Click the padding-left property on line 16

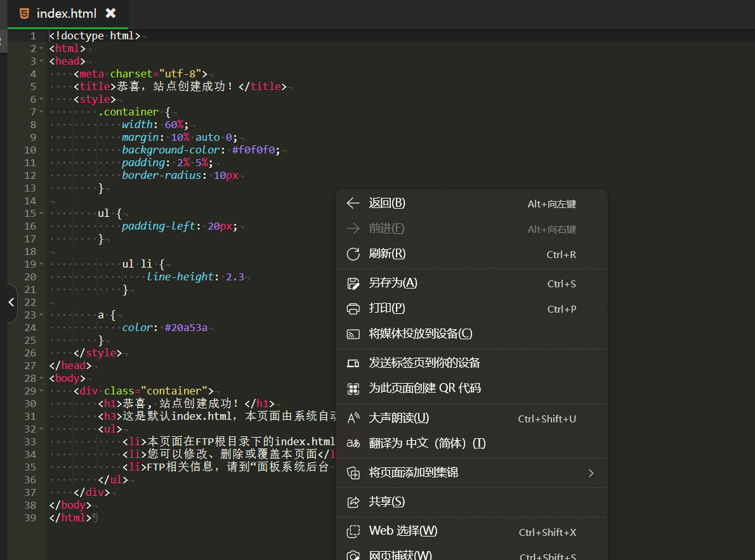[x=159, y=226]
